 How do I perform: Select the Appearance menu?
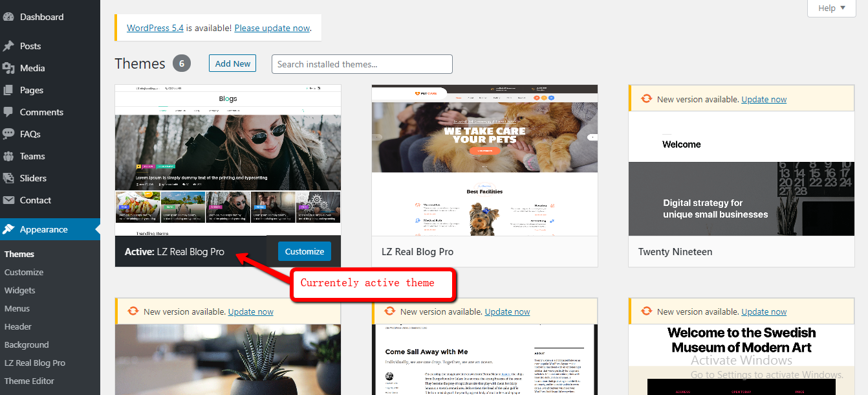50,229
